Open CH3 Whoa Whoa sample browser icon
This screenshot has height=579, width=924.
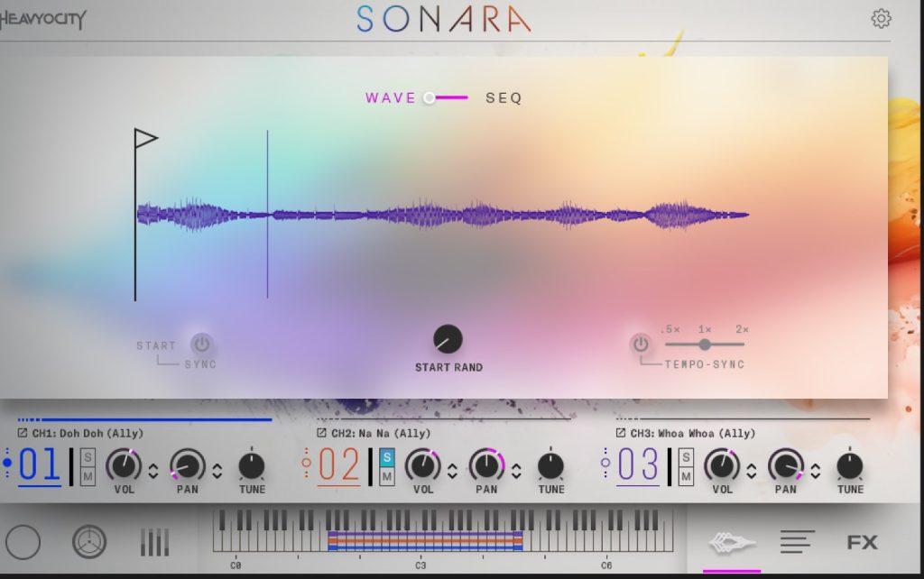pyautogui.click(x=621, y=433)
